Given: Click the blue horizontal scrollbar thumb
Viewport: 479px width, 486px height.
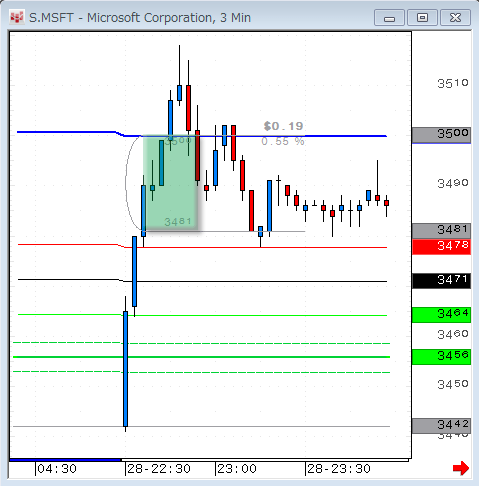Looking at the screenshot, I should pos(65,460).
